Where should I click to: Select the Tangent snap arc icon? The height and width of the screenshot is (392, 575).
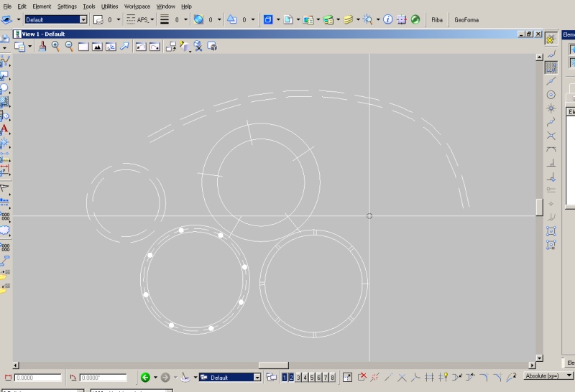[551, 149]
